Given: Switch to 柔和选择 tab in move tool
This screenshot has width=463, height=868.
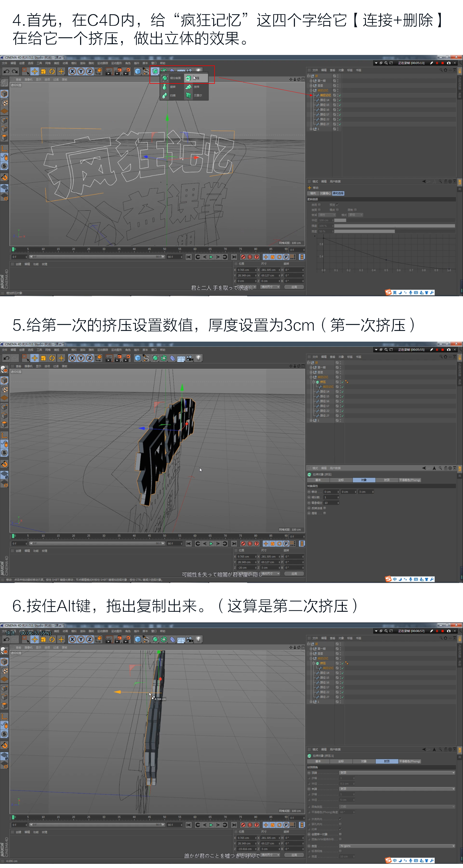Looking at the screenshot, I should 338,193.
